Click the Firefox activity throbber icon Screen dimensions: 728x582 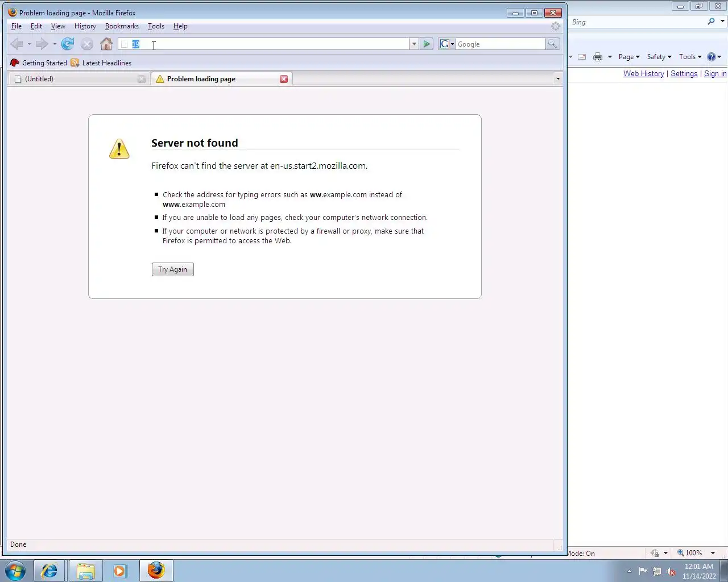pos(556,26)
